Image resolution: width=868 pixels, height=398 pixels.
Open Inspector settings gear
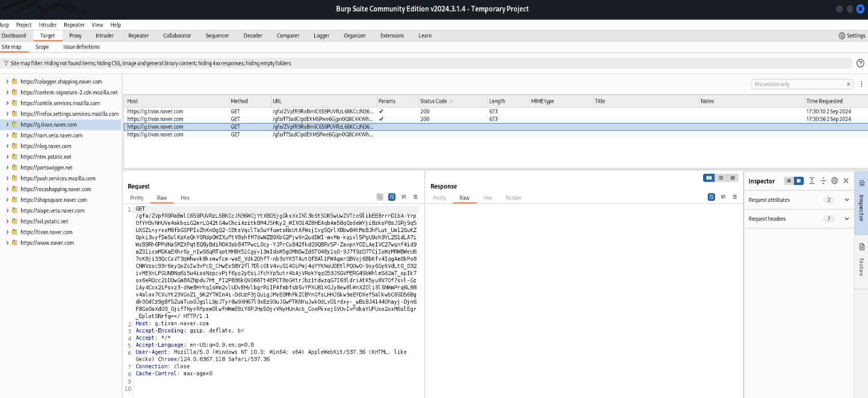pyautogui.click(x=834, y=180)
